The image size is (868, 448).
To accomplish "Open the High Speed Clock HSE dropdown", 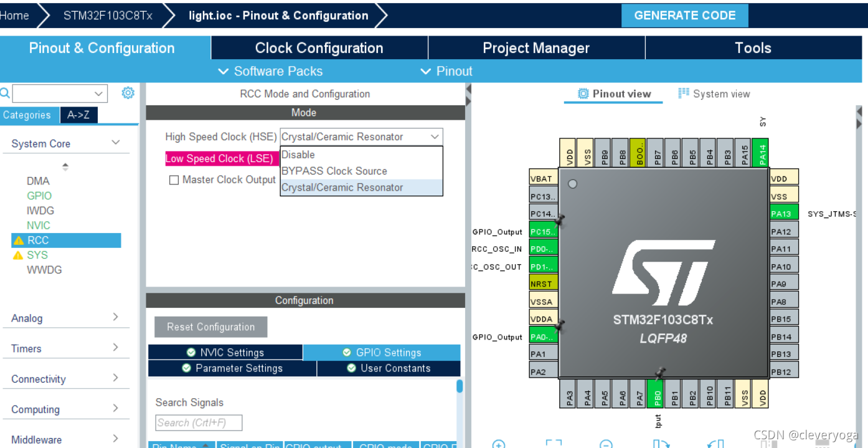I will pyautogui.click(x=361, y=137).
